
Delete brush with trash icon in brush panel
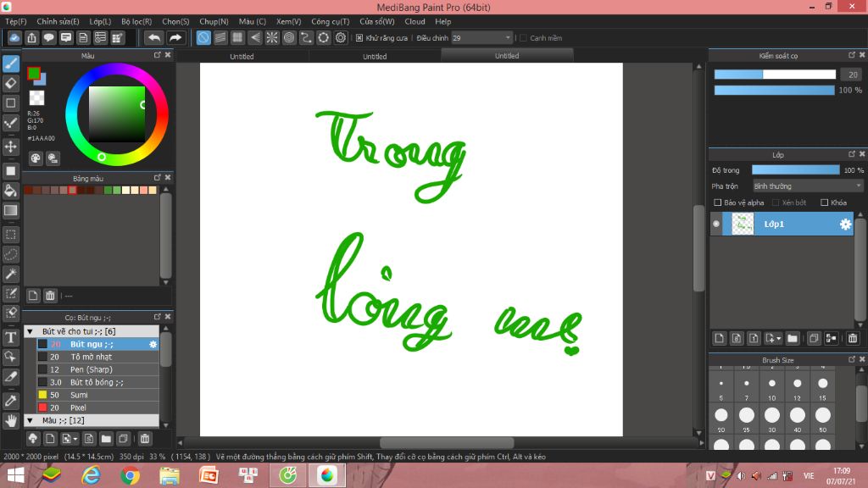144,439
